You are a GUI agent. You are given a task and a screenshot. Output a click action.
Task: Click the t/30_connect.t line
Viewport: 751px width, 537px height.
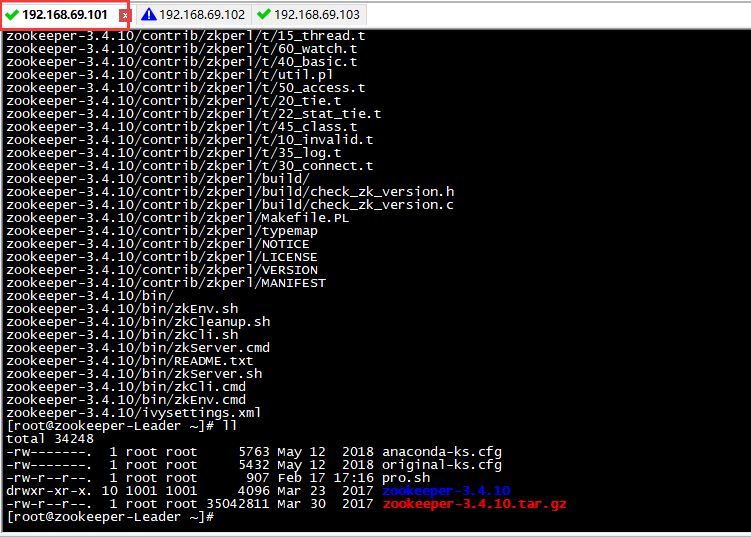[190, 166]
